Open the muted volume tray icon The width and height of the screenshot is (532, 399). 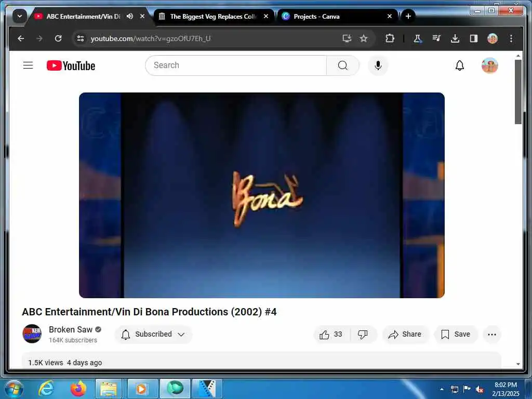point(480,390)
